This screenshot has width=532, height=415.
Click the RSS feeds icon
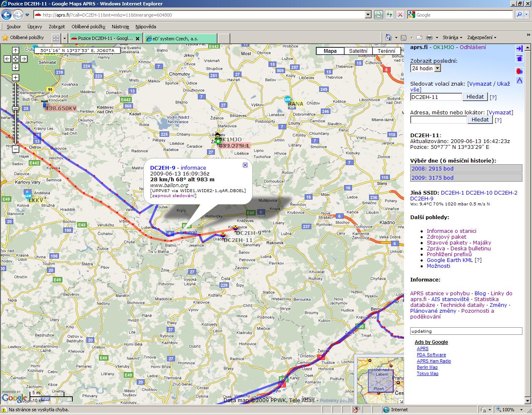tap(404, 37)
